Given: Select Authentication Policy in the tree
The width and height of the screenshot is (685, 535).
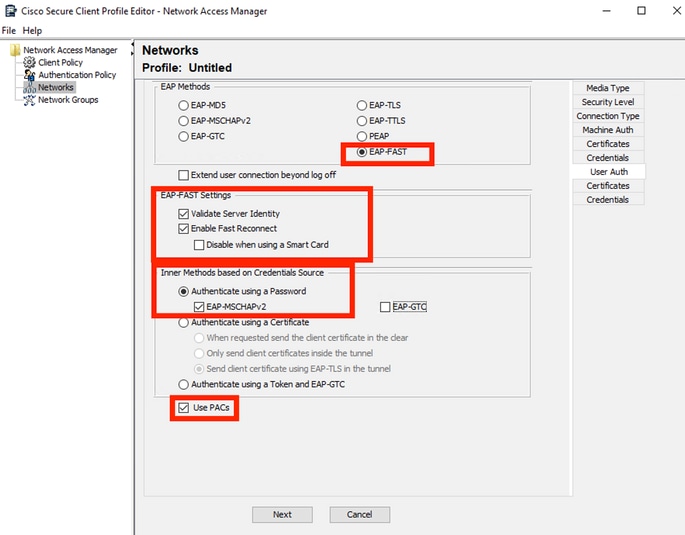Looking at the screenshot, I should [77, 75].
